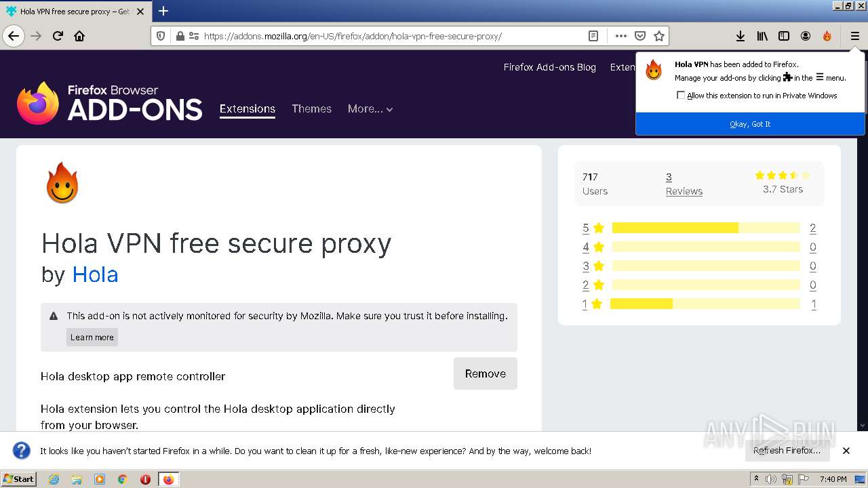Open Firefox Account icon
The height and width of the screenshot is (488, 868).
pos(806,36)
